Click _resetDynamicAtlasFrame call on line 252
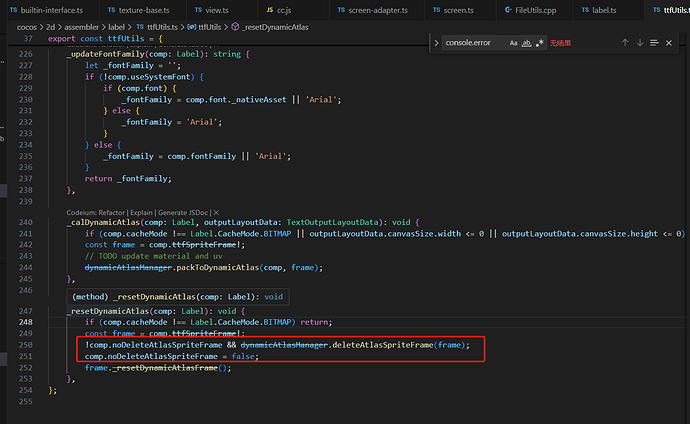Image resolution: width=690 pixels, height=424 pixels. point(165,368)
